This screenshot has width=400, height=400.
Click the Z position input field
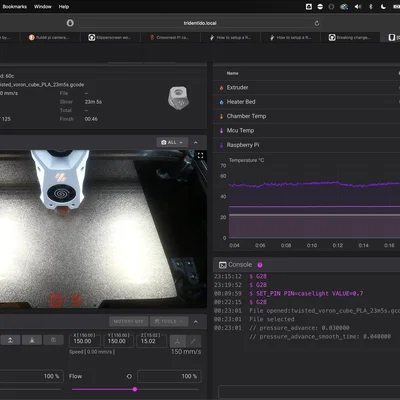pyautogui.click(x=152, y=340)
